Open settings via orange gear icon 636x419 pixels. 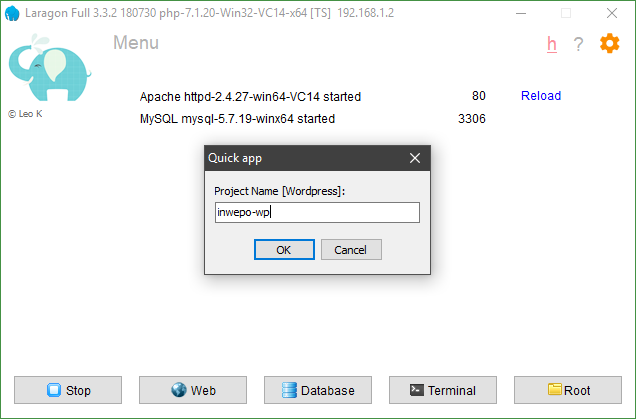point(609,44)
